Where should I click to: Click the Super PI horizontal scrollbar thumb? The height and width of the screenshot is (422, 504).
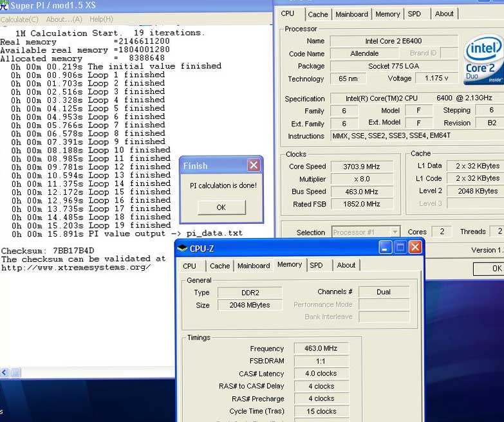(15, 372)
